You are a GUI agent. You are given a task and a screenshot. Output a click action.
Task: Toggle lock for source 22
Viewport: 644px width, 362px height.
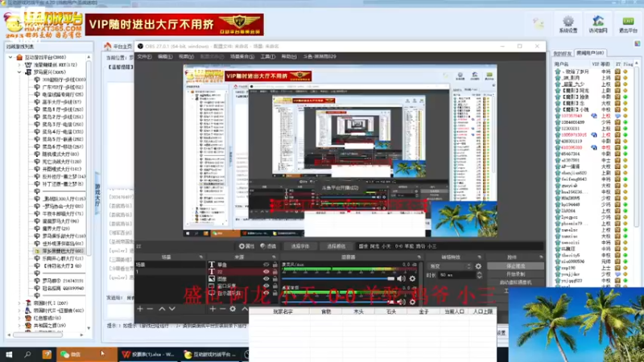(275, 272)
